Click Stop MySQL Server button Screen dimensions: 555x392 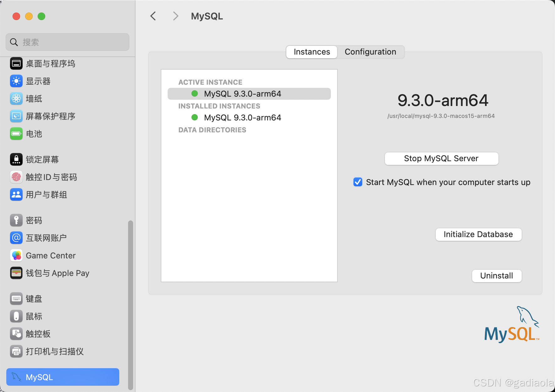tap(441, 158)
